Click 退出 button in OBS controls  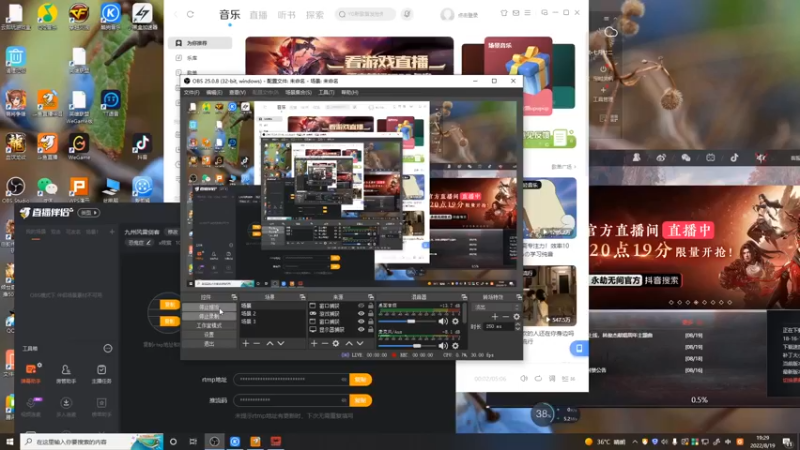click(209, 344)
